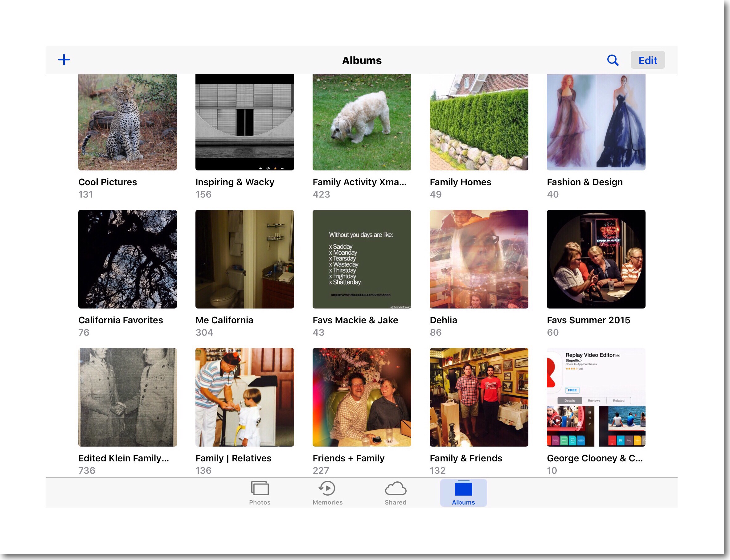This screenshot has height=560, width=730.
Task: Open the Favs Summer 2015 album
Action: 596,259
